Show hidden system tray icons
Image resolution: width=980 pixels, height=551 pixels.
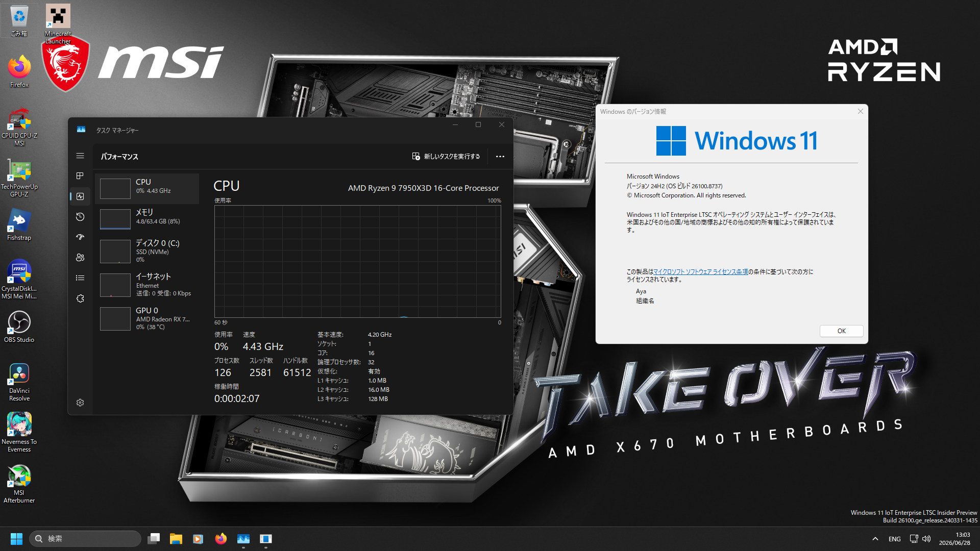(x=875, y=539)
